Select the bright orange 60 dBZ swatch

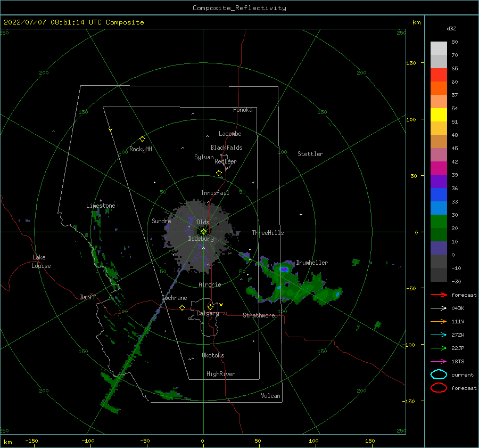click(x=439, y=88)
